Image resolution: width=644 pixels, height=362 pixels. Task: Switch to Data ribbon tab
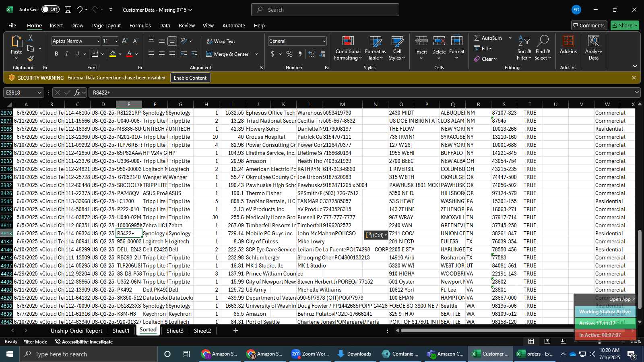pyautogui.click(x=165, y=25)
